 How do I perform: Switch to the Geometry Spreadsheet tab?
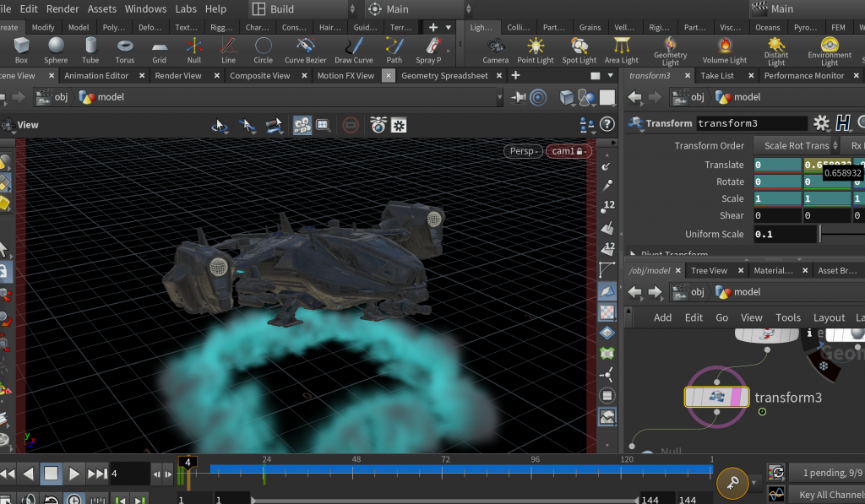(x=444, y=75)
